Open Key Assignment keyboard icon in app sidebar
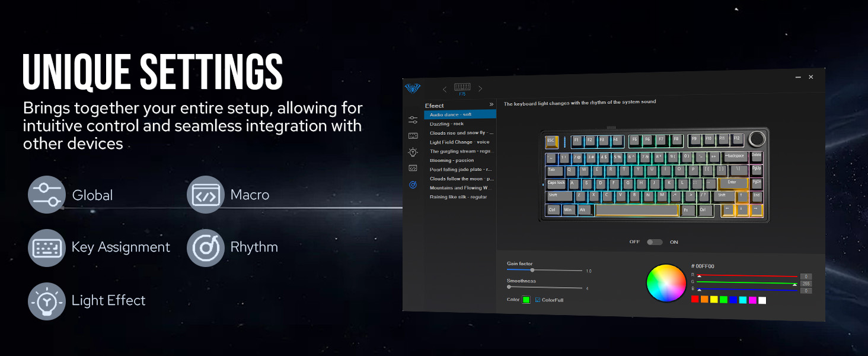Image resolution: width=868 pixels, height=356 pixels. tap(413, 136)
